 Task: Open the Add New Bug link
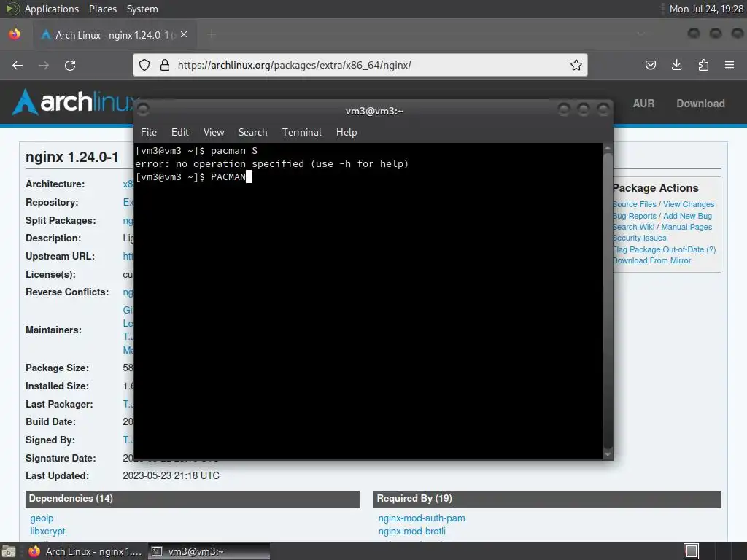[687, 216]
